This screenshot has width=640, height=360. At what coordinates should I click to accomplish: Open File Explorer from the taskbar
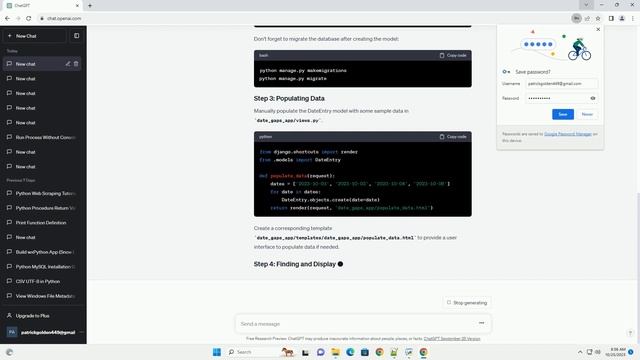coord(335,352)
